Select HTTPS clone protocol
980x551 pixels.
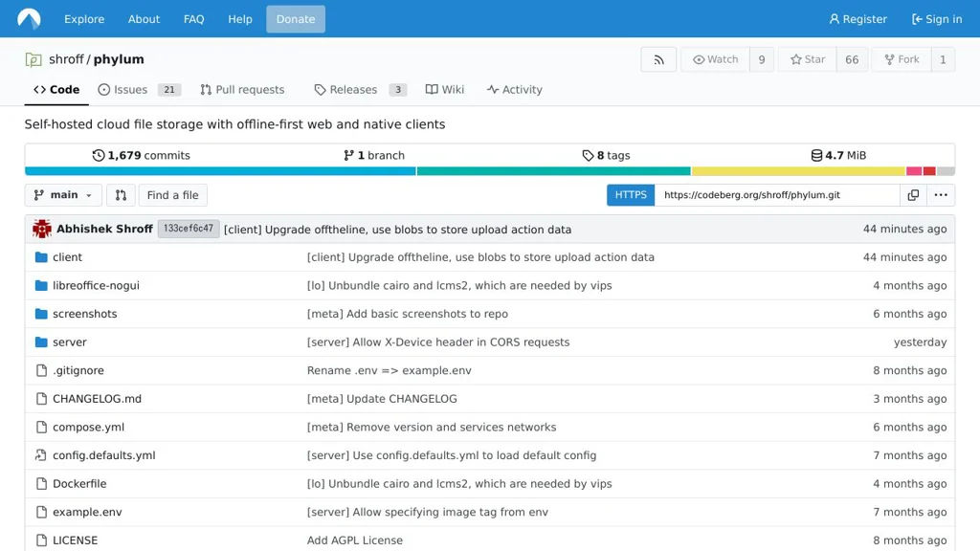(x=631, y=195)
